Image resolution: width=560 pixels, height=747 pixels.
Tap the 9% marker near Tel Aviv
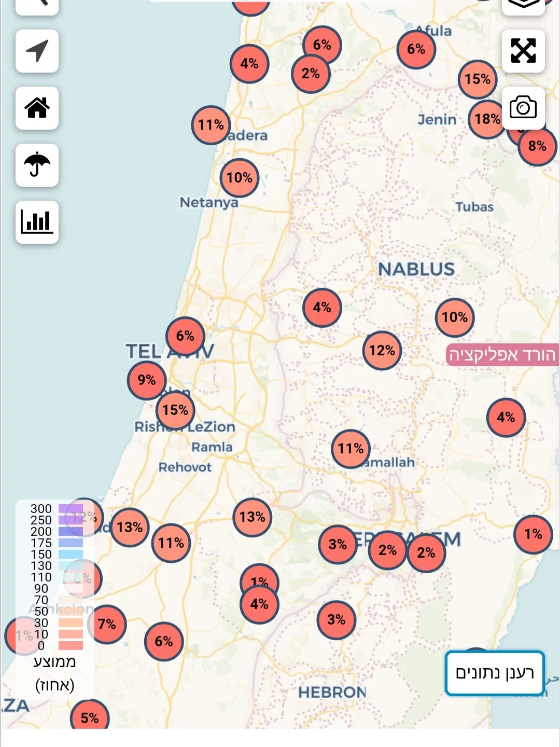tap(147, 380)
